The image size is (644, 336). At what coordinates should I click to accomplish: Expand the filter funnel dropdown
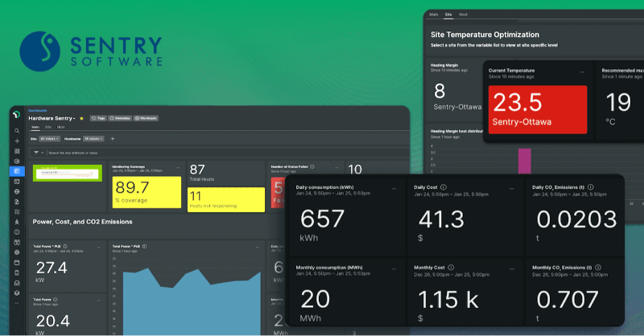click(39, 153)
